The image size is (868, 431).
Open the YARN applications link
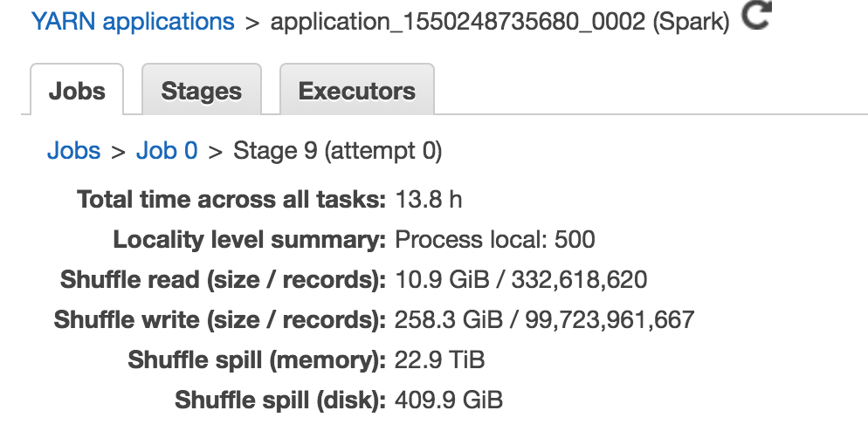pyautogui.click(x=133, y=22)
